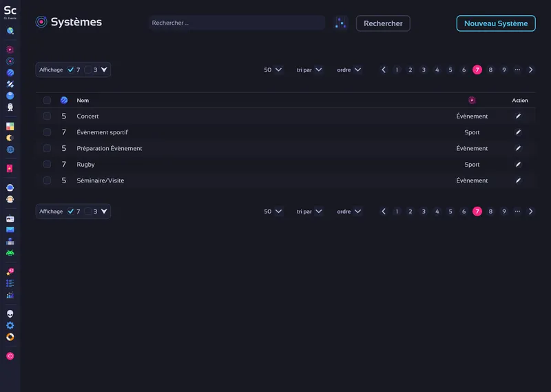This screenshot has width=551, height=392.
Task: Click the crescent moon sidebar icon
Action: [10, 138]
